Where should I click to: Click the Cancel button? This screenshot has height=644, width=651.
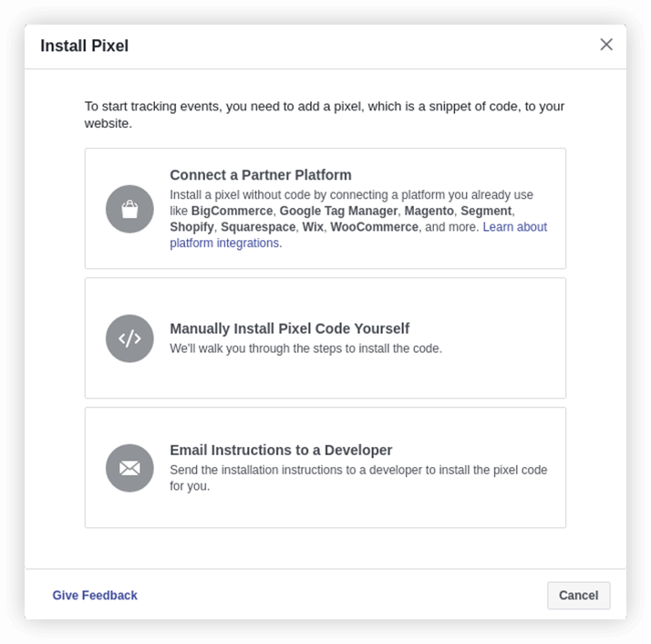click(578, 596)
